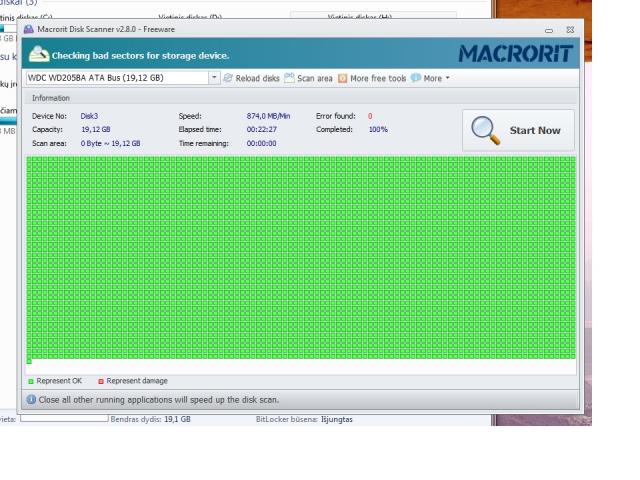The image size is (640, 480).
Task: Click the Error found count value
Action: tap(370, 116)
